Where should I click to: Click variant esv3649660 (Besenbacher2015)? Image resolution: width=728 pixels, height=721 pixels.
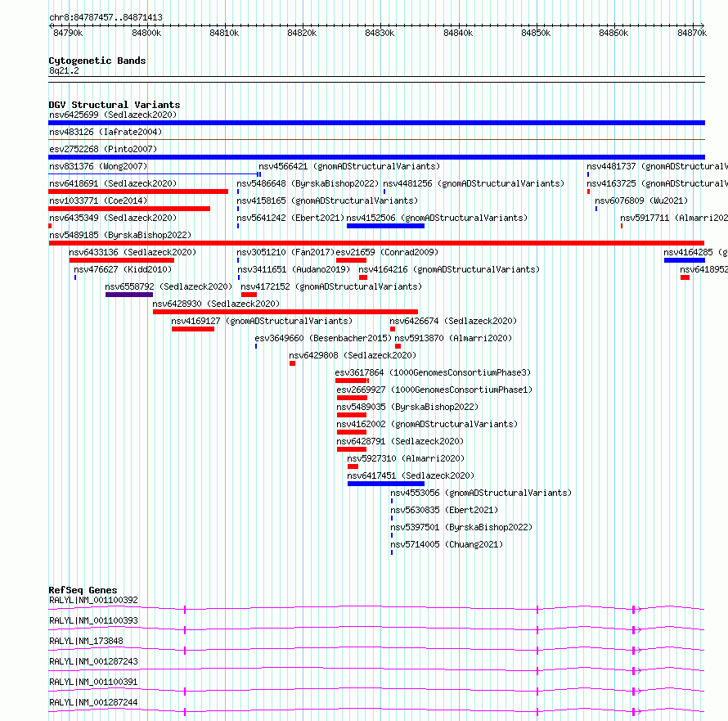[323, 338]
